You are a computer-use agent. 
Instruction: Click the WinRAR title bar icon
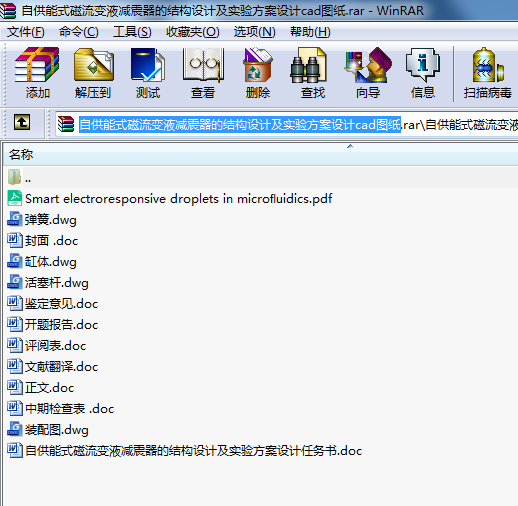(8, 11)
